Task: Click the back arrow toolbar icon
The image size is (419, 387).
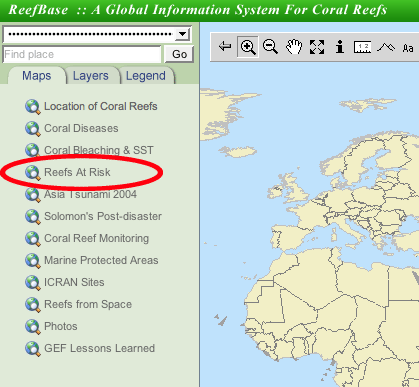Action: (225, 46)
